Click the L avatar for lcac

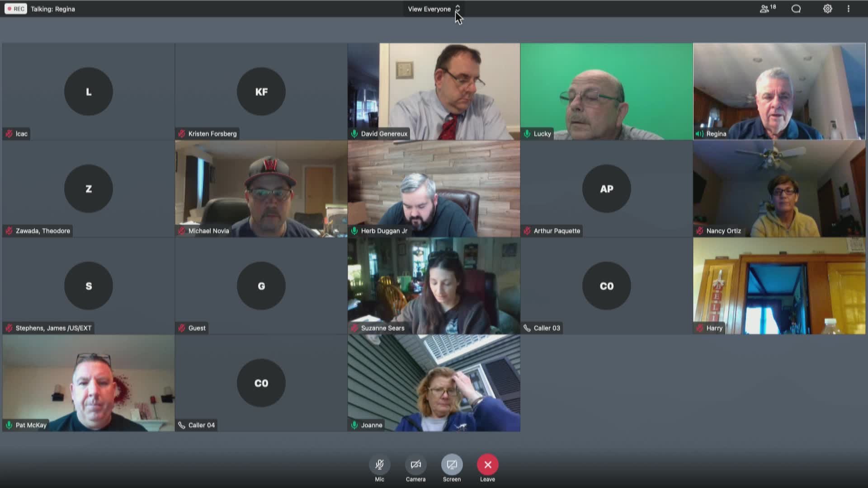89,92
